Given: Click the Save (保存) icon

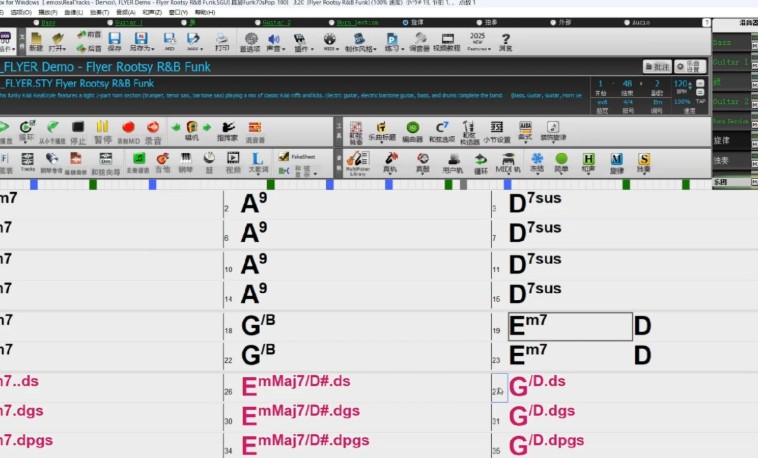Looking at the screenshot, I should point(114,41).
